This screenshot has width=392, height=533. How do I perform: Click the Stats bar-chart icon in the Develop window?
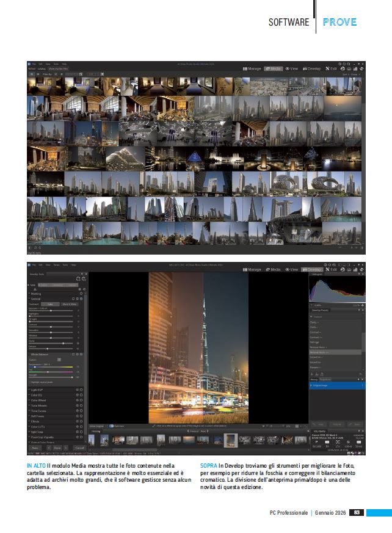tap(355, 270)
